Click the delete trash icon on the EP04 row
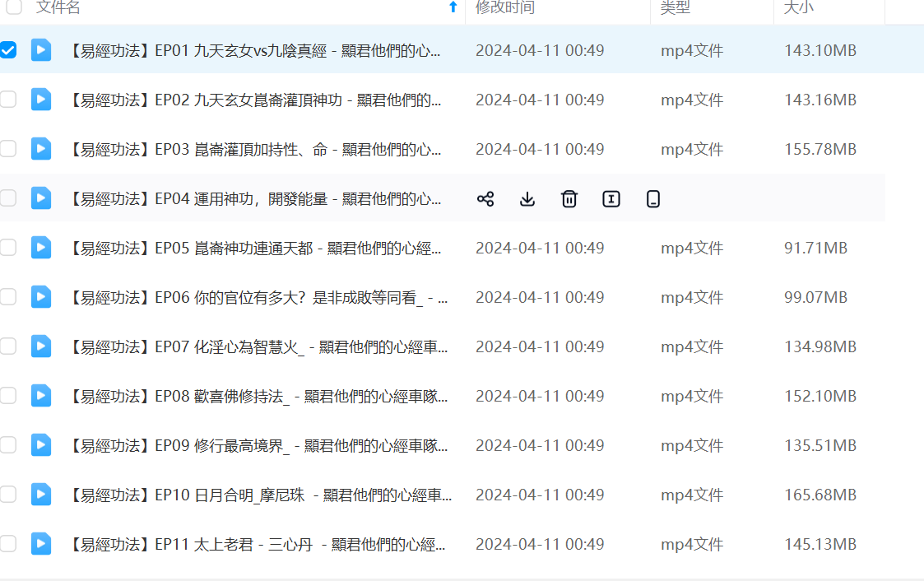 pyautogui.click(x=569, y=198)
